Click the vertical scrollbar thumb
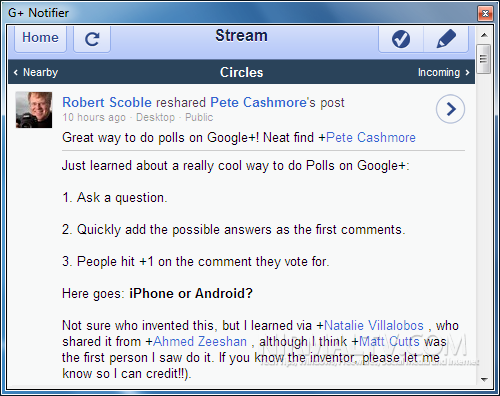This screenshot has width=500, height=396. [x=484, y=59]
